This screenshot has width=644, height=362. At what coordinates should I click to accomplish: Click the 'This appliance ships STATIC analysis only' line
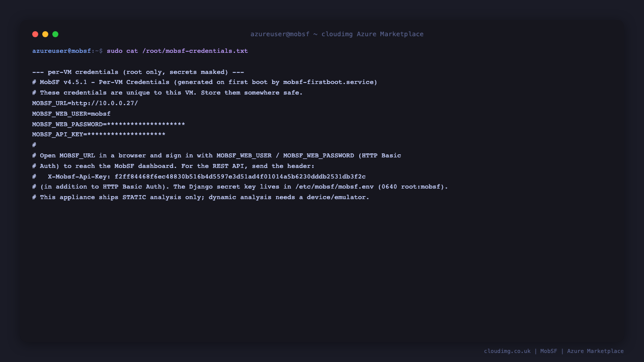201,198
